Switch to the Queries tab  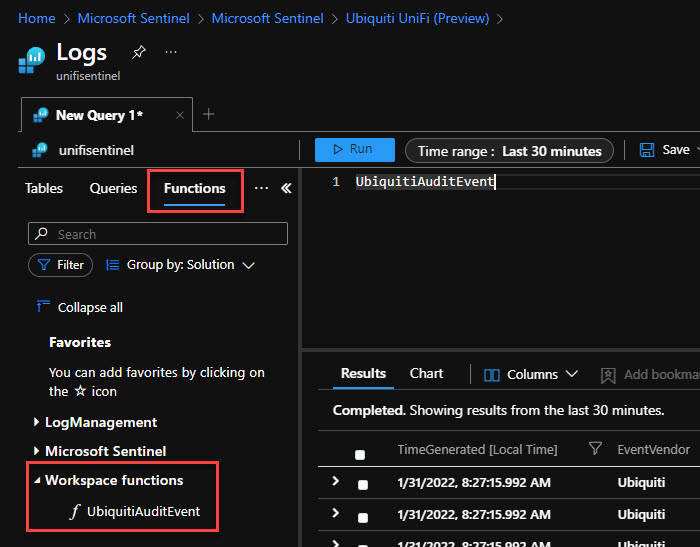point(113,188)
